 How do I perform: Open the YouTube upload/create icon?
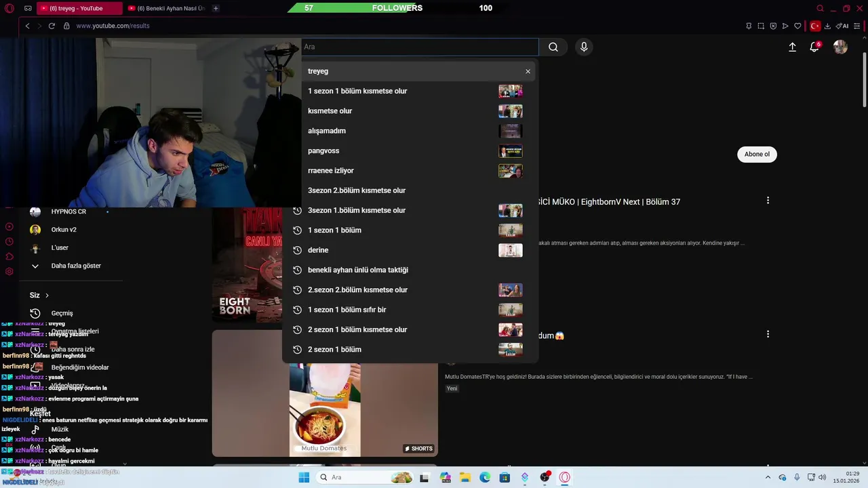(x=792, y=47)
